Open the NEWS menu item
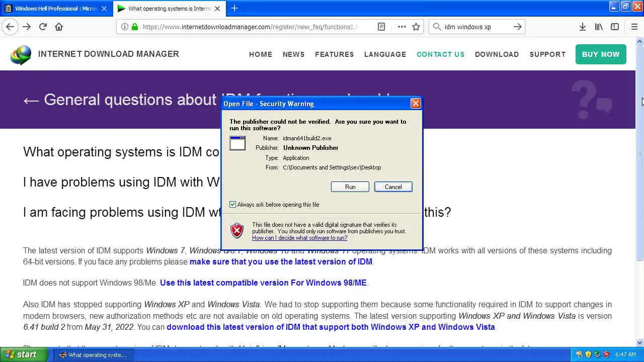 pos(293,54)
